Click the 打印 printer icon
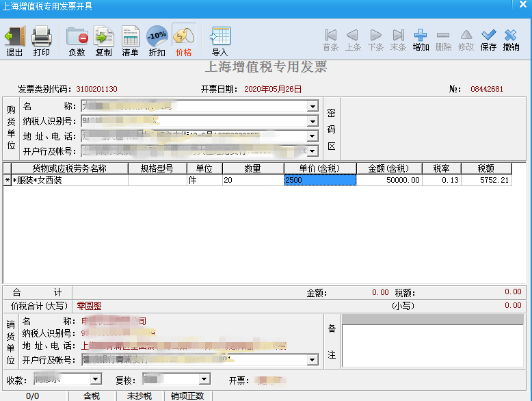Screen dimensions: 532x401 coord(42,36)
